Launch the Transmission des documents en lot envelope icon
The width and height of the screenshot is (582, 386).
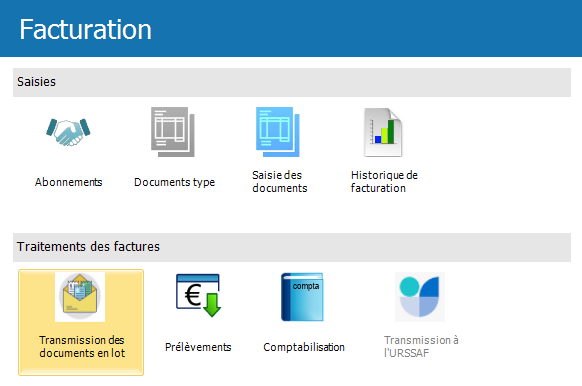click(x=80, y=297)
